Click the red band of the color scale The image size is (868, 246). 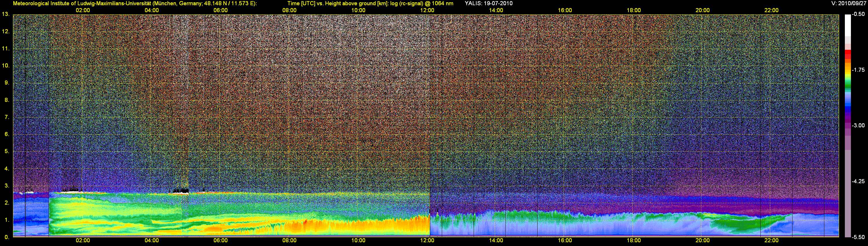[848, 55]
